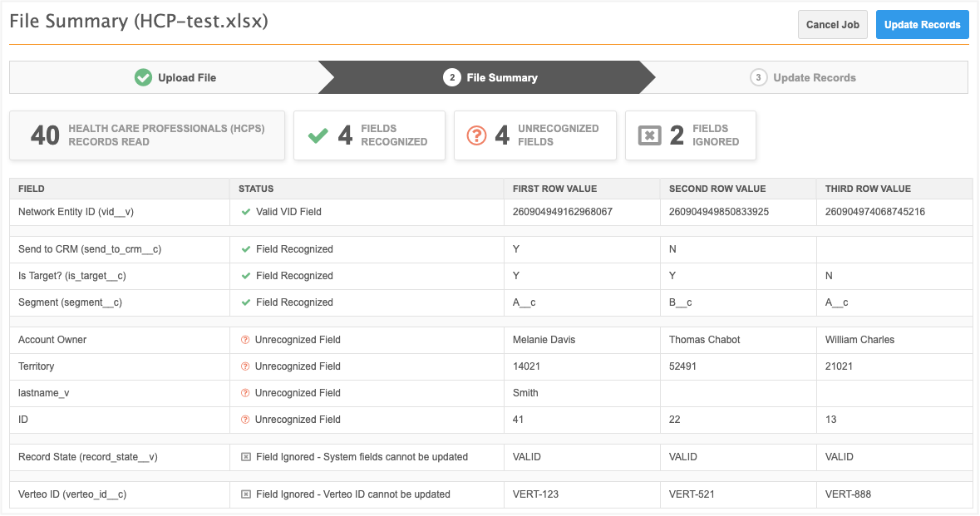The height and width of the screenshot is (516, 980).
Task: Click the green check next to Valid VID Field
Action: point(246,212)
